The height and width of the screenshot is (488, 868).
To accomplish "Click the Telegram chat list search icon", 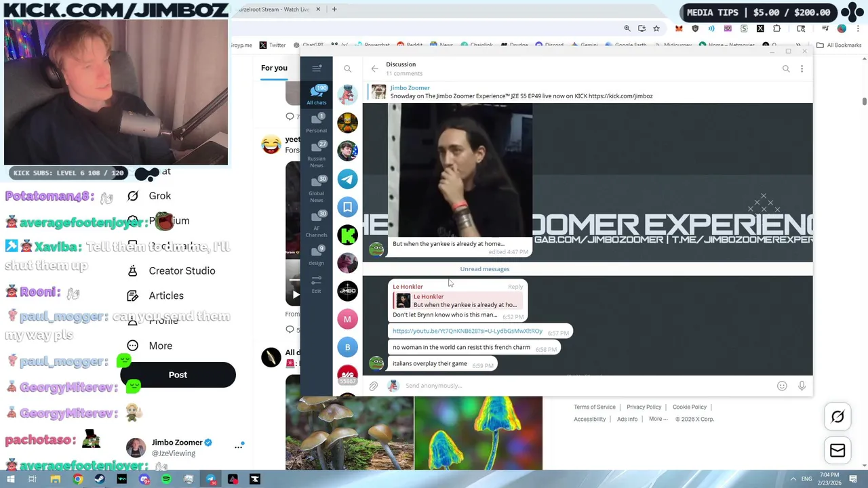I will tap(347, 68).
